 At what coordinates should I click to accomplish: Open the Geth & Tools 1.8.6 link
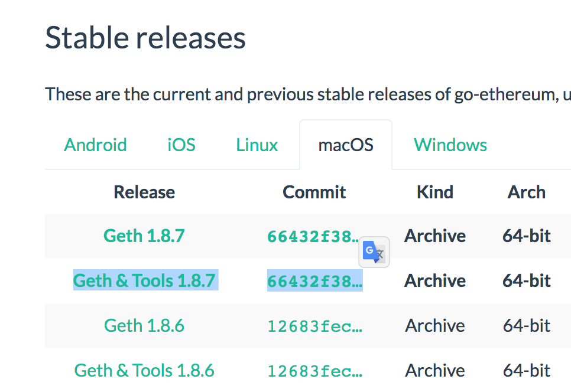pyautogui.click(x=144, y=370)
